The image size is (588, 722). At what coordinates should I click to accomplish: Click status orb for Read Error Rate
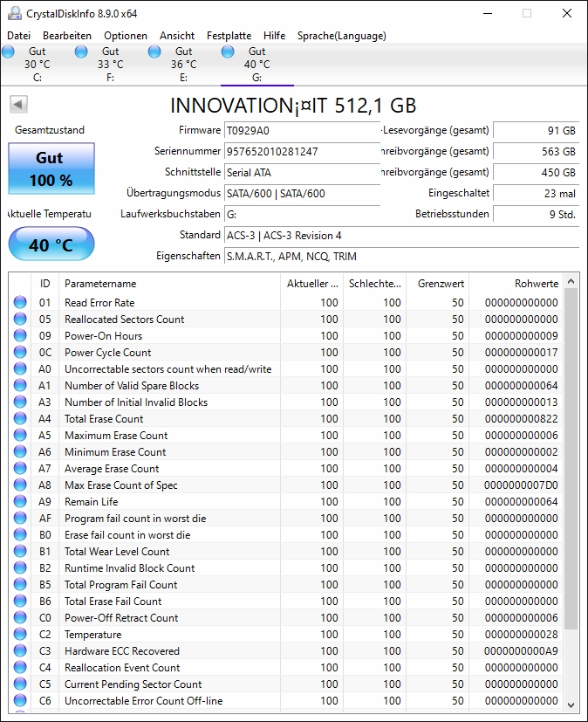(20, 302)
